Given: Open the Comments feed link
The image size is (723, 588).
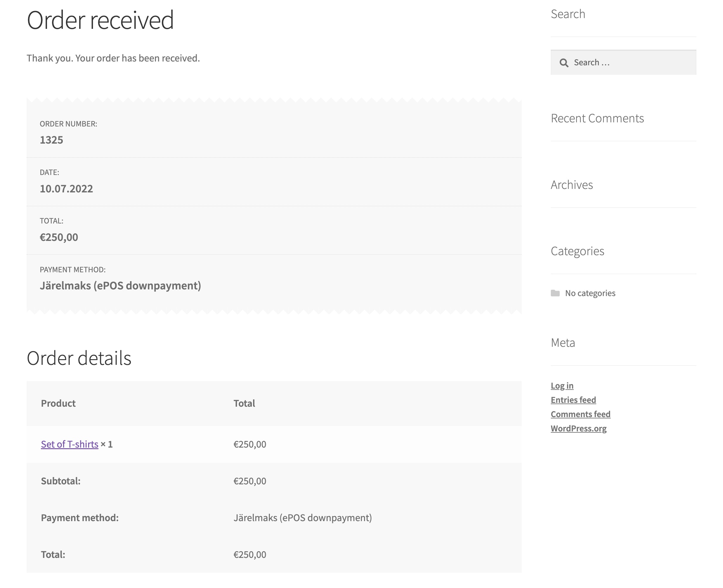Looking at the screenshot, I should pos(580,414).
